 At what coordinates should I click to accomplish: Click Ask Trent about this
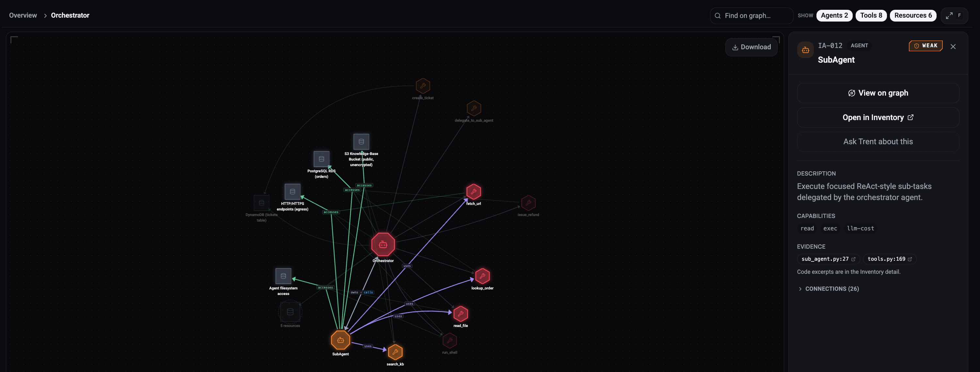pos(878,142)
